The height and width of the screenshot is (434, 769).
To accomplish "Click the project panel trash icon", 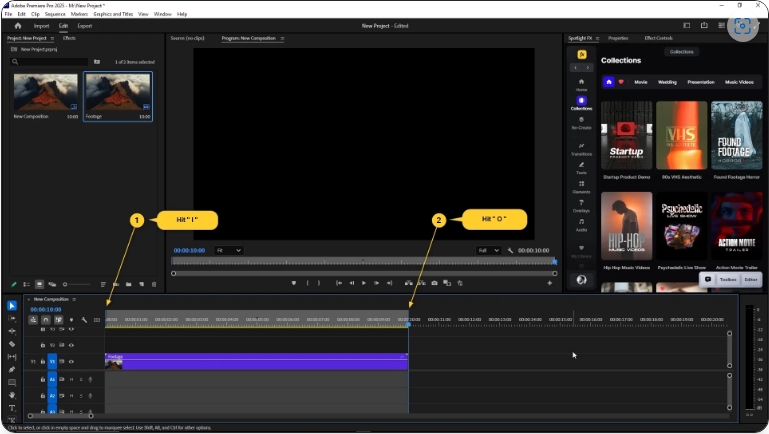I will point(154,284).
